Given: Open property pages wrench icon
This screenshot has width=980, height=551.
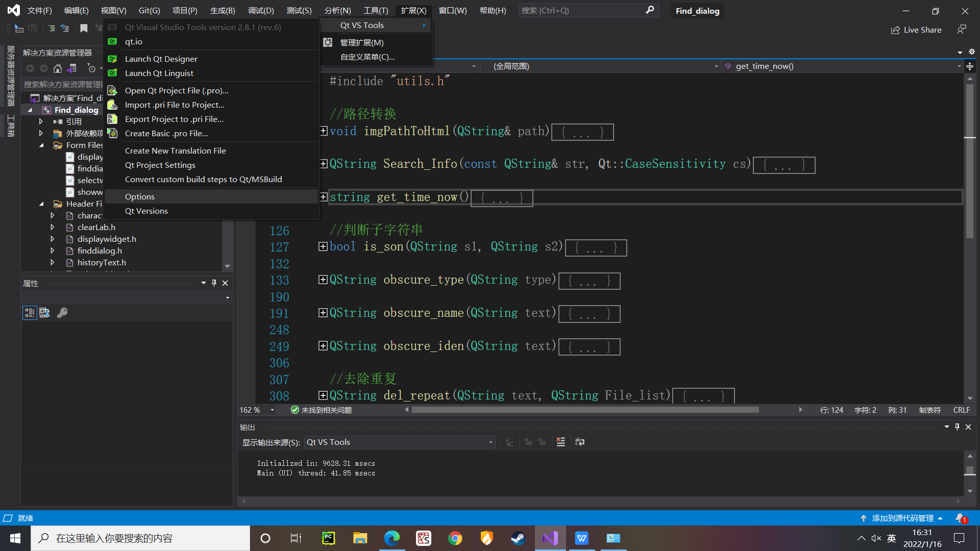Looking at the screenshot, I should (62, 313).
